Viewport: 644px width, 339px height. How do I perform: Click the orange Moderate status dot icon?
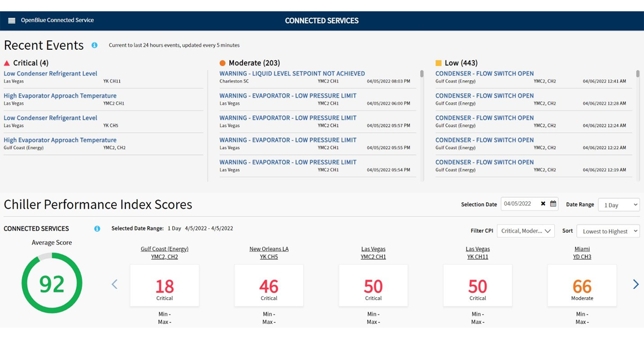[x=223, y=63]
